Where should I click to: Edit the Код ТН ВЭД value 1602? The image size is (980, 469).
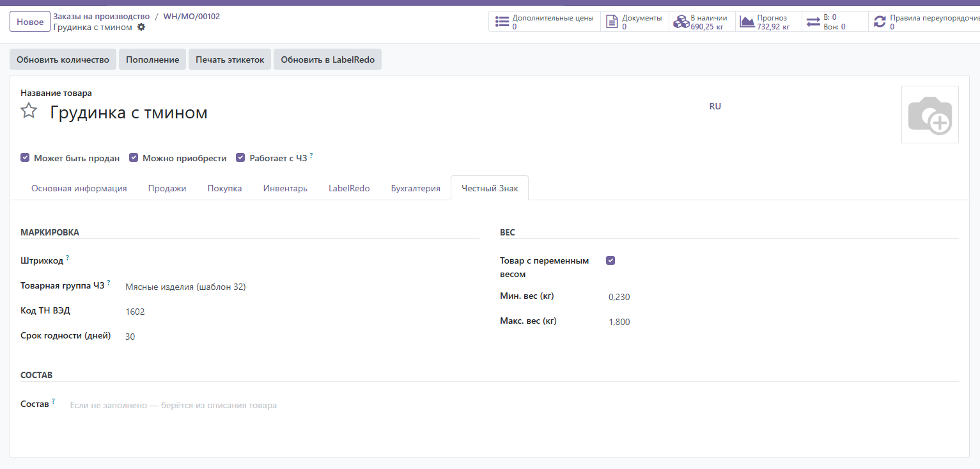[302, 312]
